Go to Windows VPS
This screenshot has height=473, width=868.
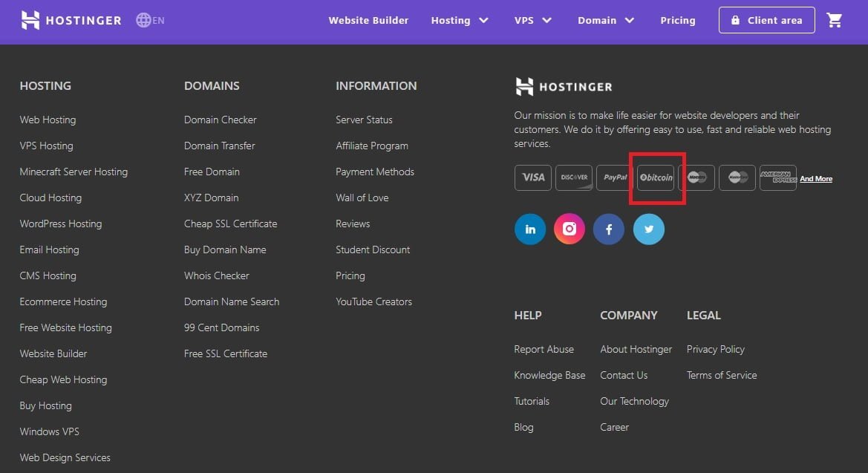[49, 431]
